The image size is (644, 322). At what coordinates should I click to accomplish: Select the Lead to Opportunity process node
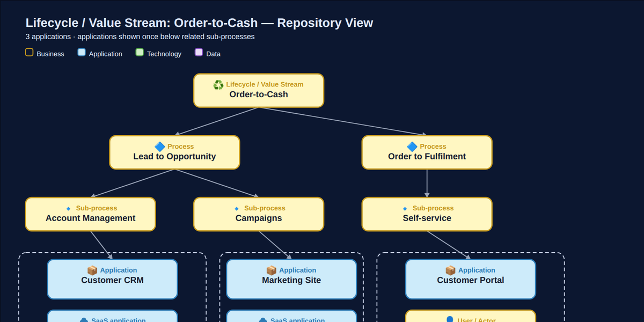coord(174,152)
